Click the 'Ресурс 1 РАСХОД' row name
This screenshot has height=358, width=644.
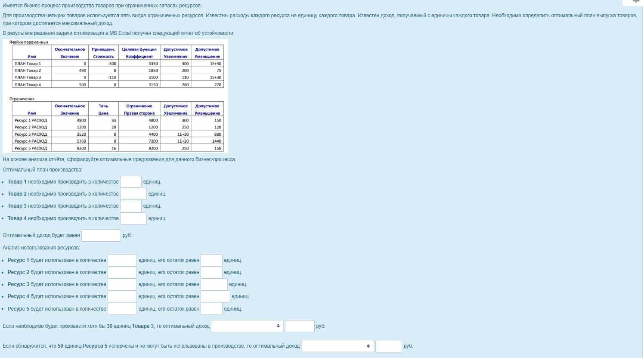click(31, 120)
